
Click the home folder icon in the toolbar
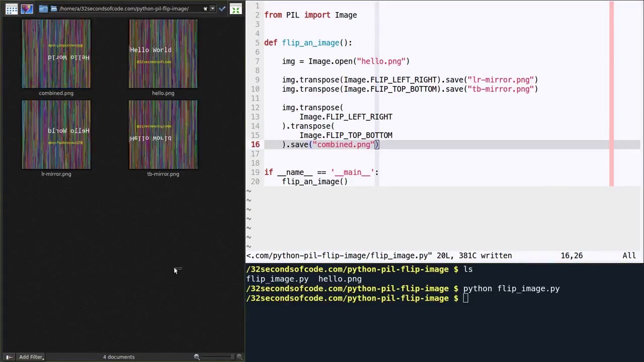tap(43, 9)
